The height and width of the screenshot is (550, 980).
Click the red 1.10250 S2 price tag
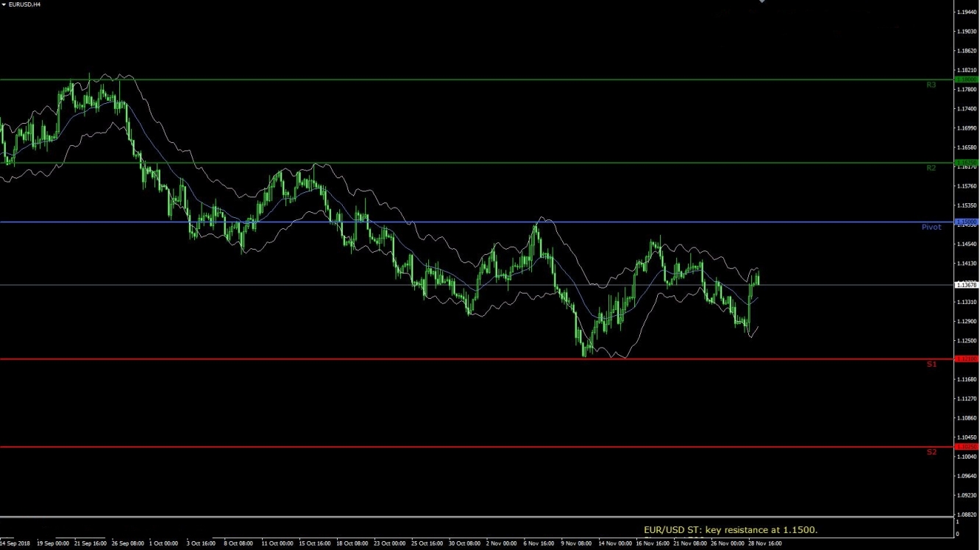(x=966, y=447)
